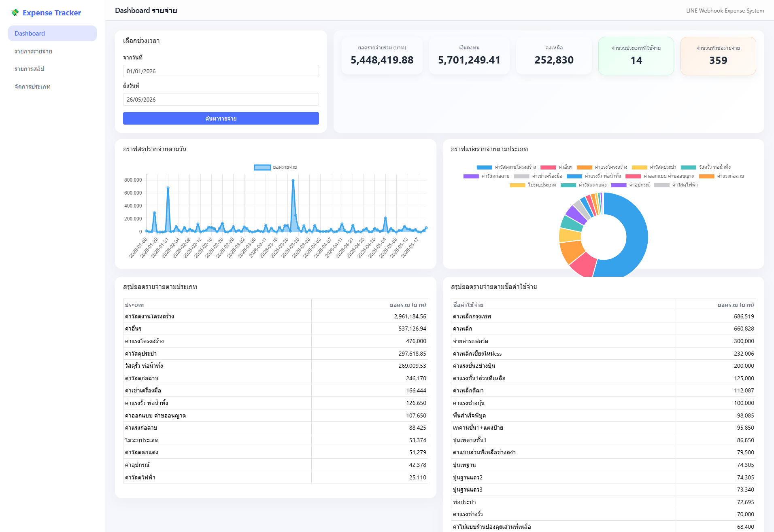The height and width of the screenshot is (532, 774).
Task: Open the Expense Tracker title link
Action: (52, 13)
